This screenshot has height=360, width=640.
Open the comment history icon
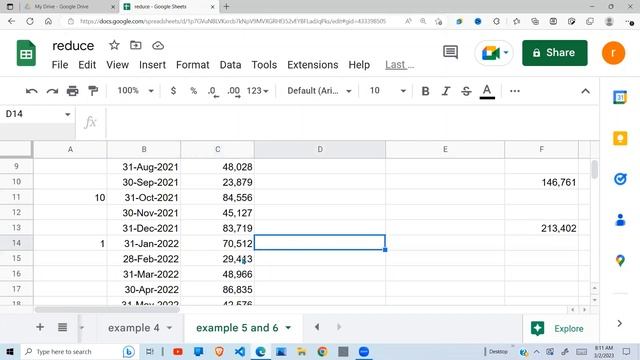450,52
